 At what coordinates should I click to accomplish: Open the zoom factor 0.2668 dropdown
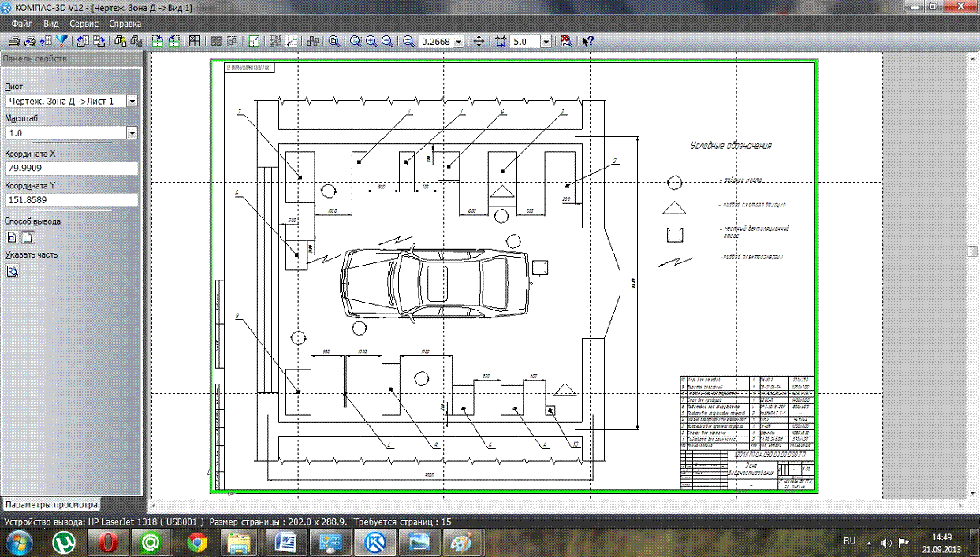click(459, 41)
